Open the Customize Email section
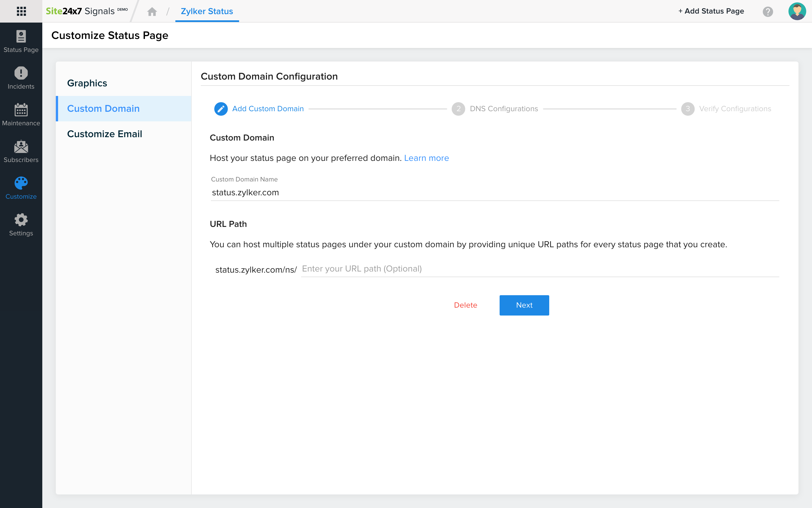Screen dimensions: 812x508 tap(123, 134)
